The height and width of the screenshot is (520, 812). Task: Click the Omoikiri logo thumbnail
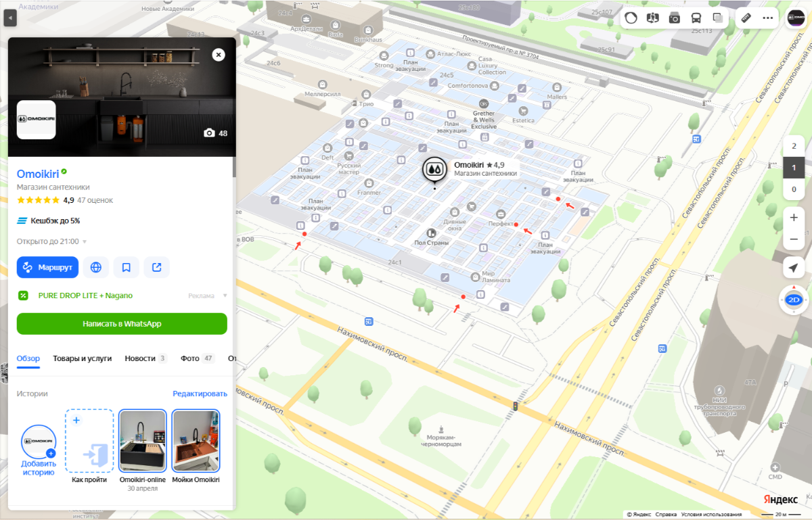36,120
